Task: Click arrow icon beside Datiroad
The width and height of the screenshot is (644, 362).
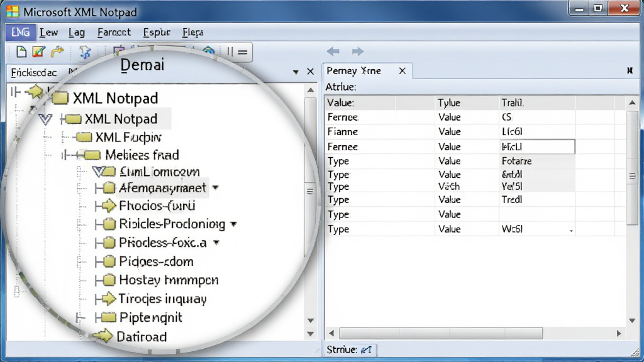Action: click(x=103, y=336)
